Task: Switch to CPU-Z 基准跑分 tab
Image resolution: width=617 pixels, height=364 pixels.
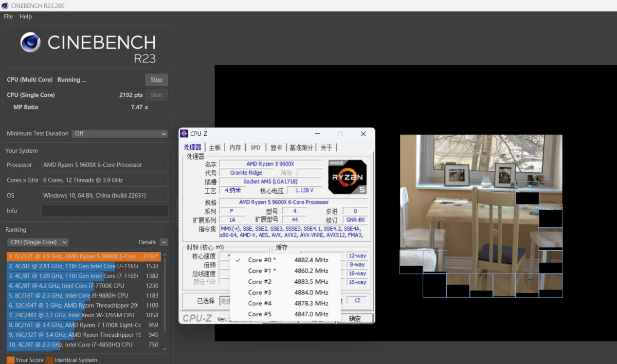Action: coord(302,147)
